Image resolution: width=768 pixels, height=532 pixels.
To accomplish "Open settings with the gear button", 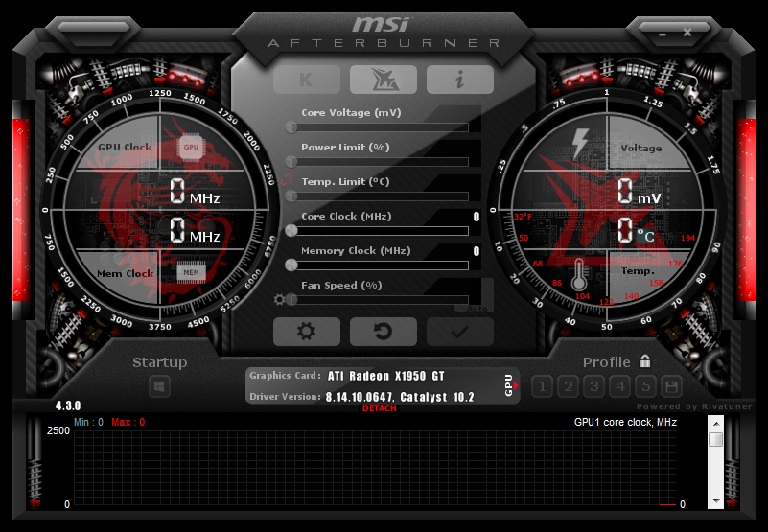I will click(x=307, y=332).
